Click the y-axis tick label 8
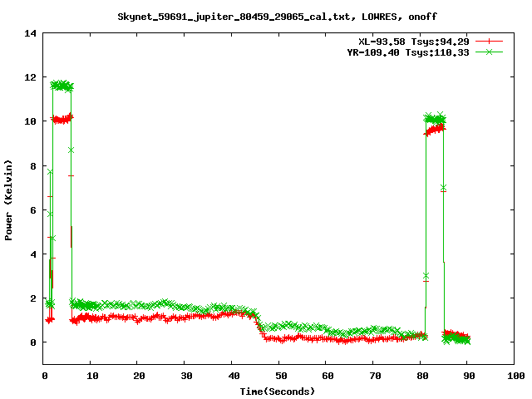Viewport: 532px width, 399px height. (33, 166)
